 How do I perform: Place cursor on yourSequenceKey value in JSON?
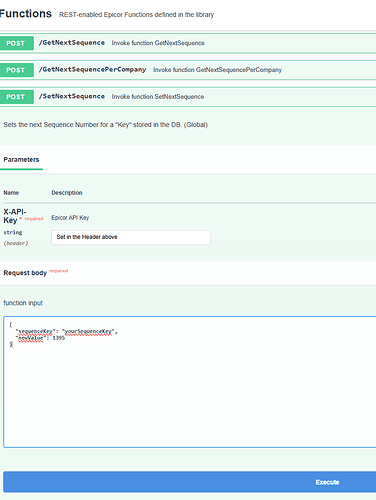[88, 331]
